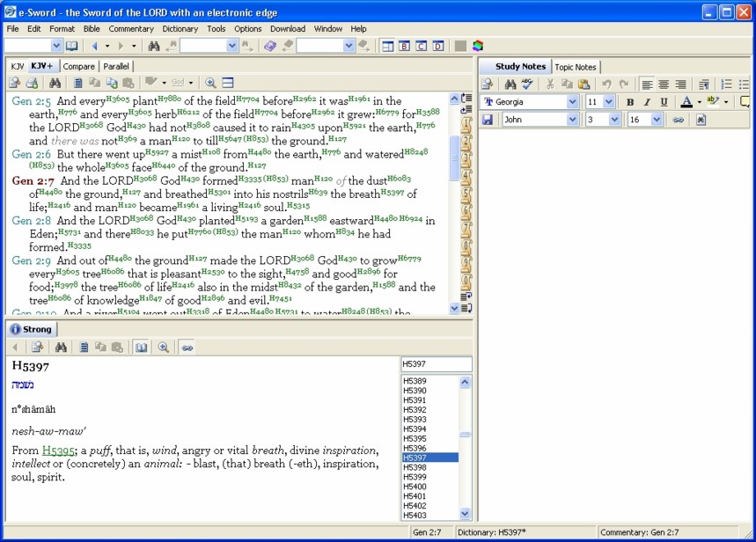
Task: Open the Georgia font dropdown
Action: [x=573, y=102]
